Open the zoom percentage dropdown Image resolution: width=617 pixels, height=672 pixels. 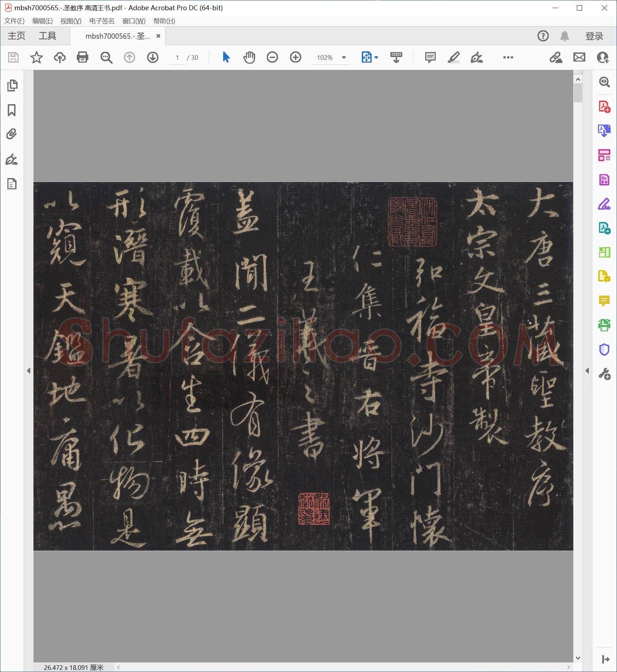point(344,57)
